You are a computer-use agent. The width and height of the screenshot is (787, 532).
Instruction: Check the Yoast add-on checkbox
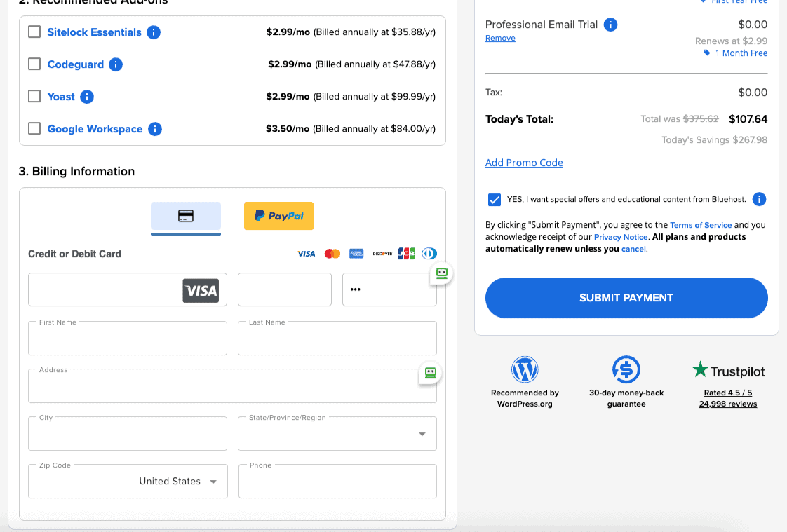(x=34, y=96)
